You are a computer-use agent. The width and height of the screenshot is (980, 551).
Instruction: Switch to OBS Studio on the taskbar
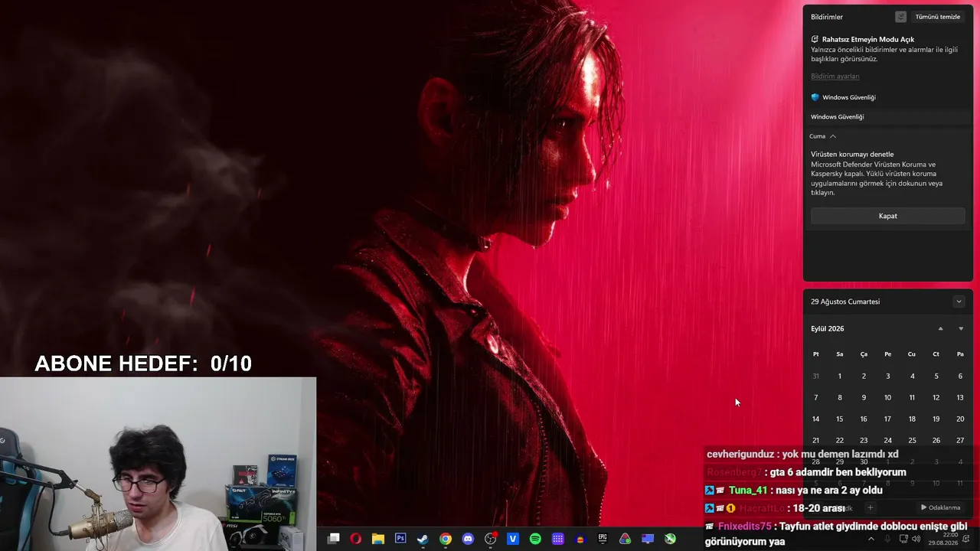tap(490, 539)
